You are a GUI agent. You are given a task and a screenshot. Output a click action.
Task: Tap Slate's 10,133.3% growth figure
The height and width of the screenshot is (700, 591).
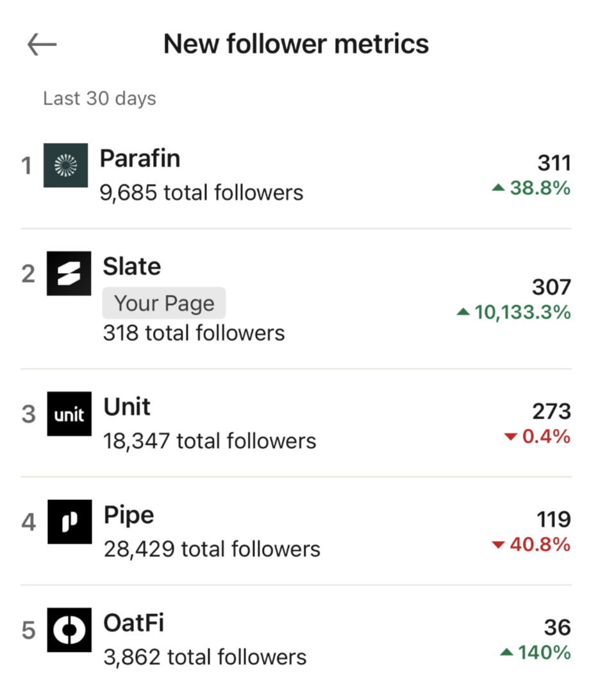click(521, 313)
